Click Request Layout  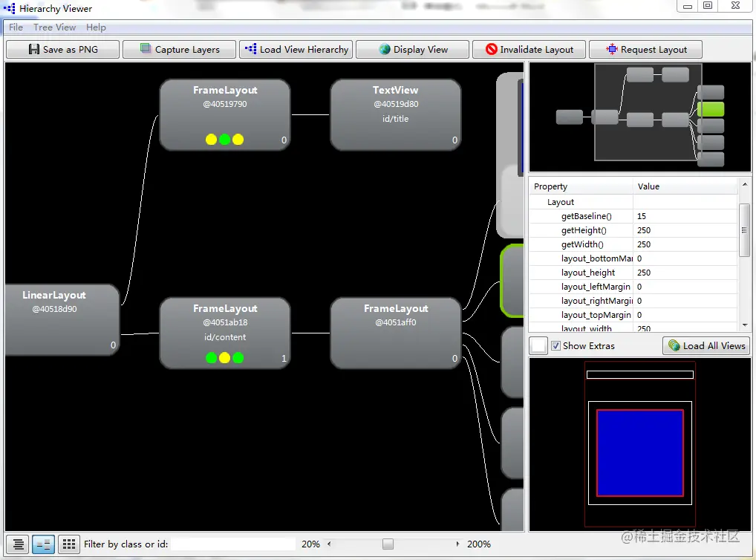tap(645, 49)
